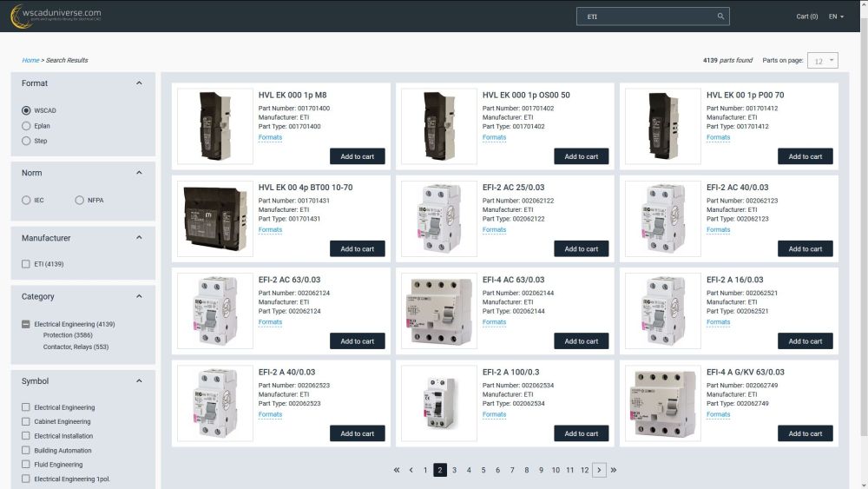The width and height of the screenshot is (868, 489).
Task: Click the search field containing ETI
Action: click(647, 17)
